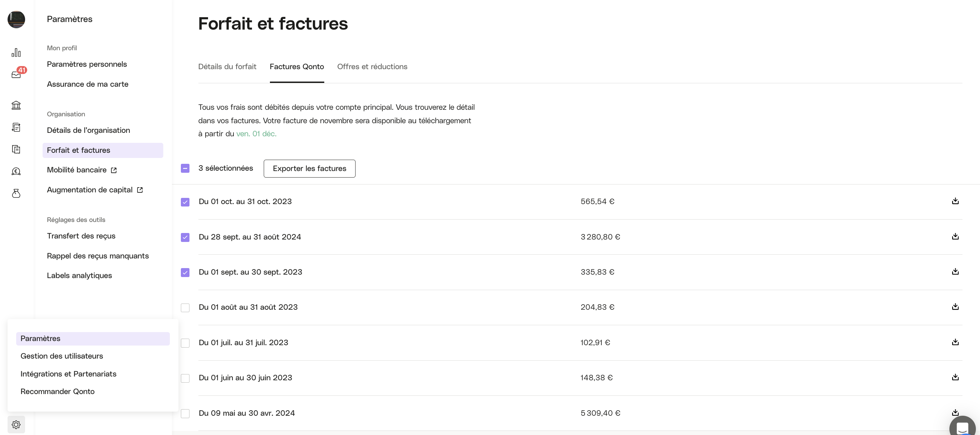Viewport: 980px width, 435px height.
Task: Download the August 2023 invoice
Action: pyautogui.click(x=955, y=307)
